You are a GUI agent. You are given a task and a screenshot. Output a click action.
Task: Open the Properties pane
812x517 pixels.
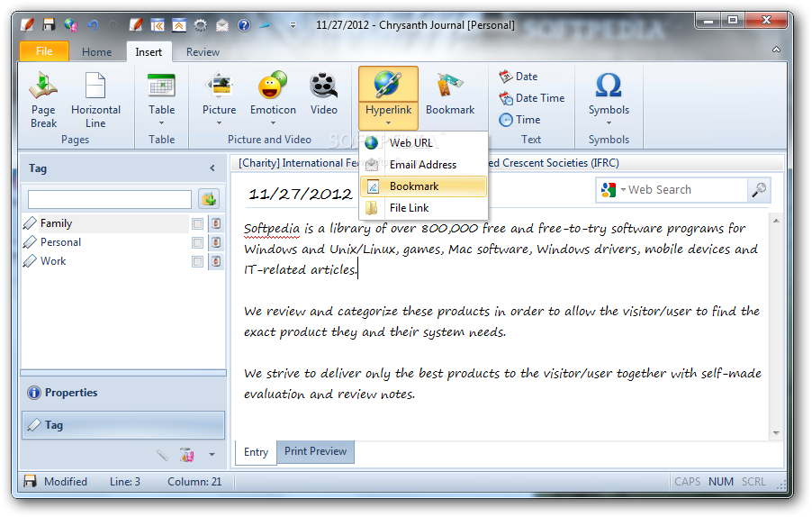pyautogui.click(x=123, y=393)
